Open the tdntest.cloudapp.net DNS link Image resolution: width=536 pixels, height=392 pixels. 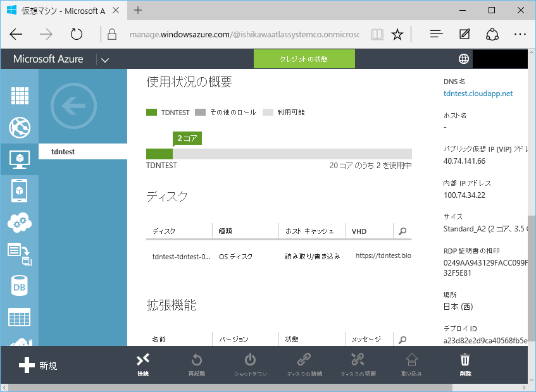point(478,94)
